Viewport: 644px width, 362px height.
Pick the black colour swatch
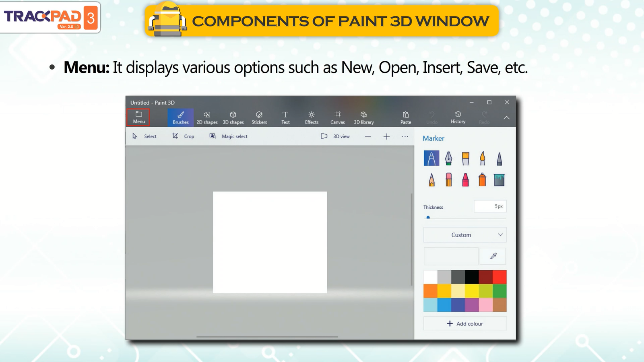(472, 277)
